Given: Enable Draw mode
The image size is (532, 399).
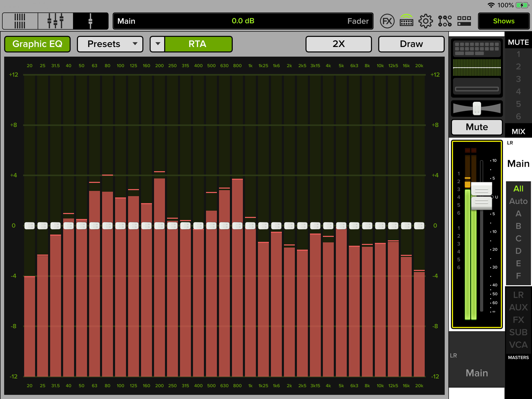Looking at the screenshot, I should [411, 44].
